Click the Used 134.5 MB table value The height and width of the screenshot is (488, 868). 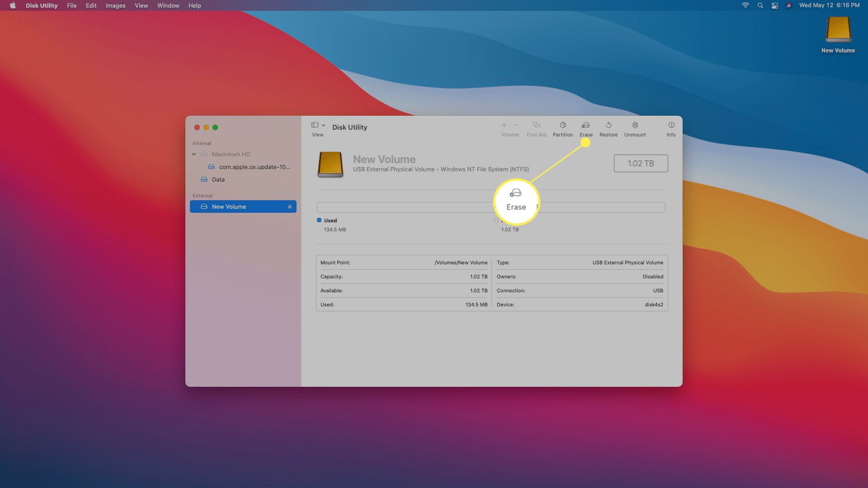click(476, 305)
